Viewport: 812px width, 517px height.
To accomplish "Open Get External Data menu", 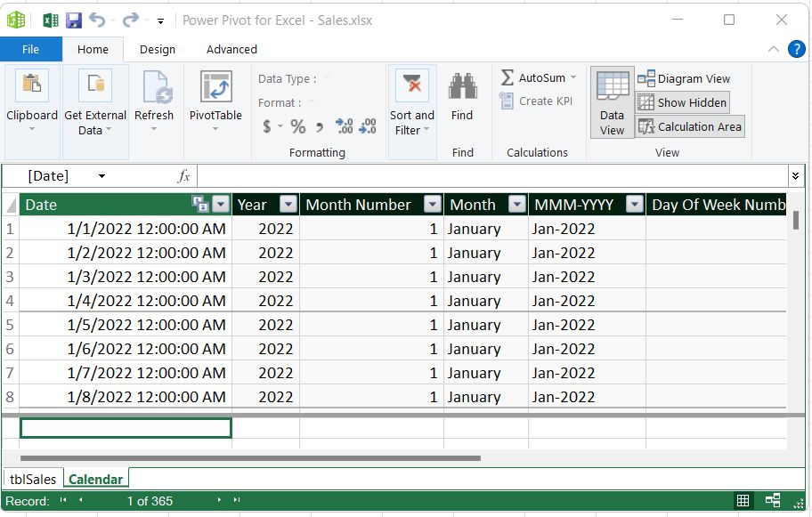I will tap(95, 111).
